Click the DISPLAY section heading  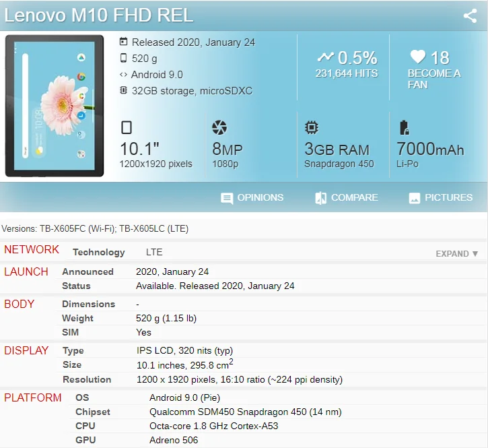click(x=26, y=350)
